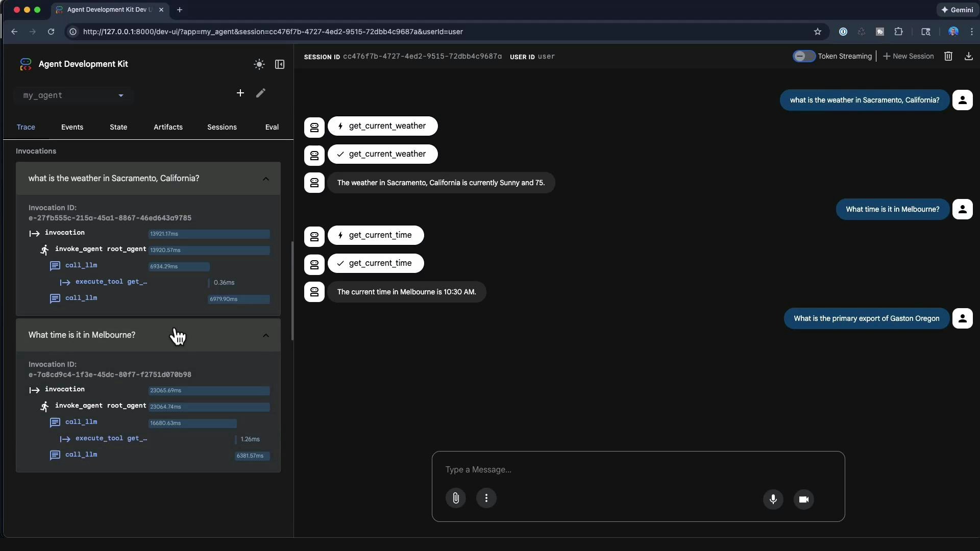
Task: Open the edit agent pencil icon
Action: [x=260, y=93]
